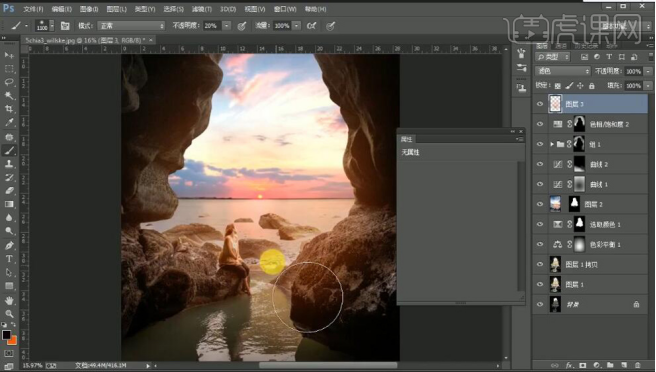Select the Dodge tool

(9, 231)
